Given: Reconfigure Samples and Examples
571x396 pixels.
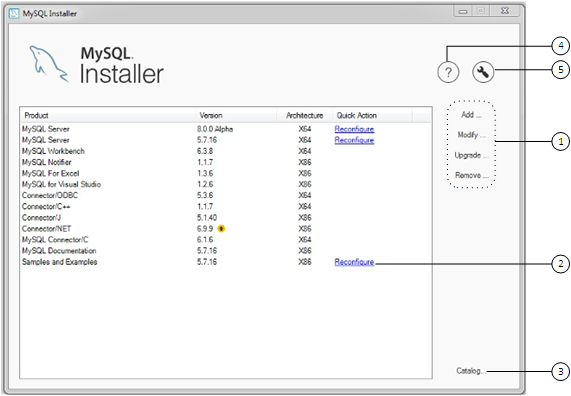Looking at the screenshot, I should pos(354,262).
